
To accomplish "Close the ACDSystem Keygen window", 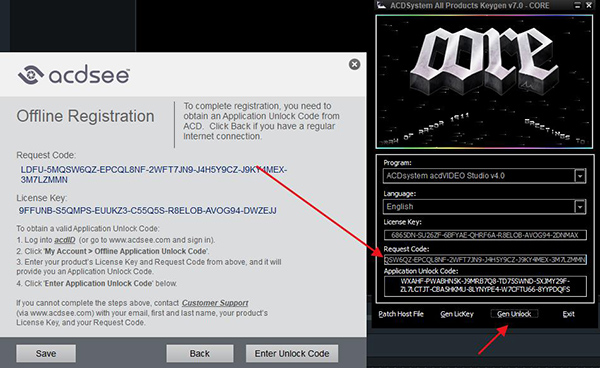I will click(x=589, y=5).
